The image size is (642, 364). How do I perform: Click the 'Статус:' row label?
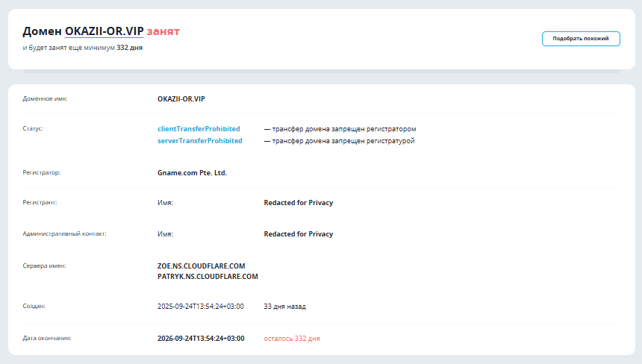(33, 128)
